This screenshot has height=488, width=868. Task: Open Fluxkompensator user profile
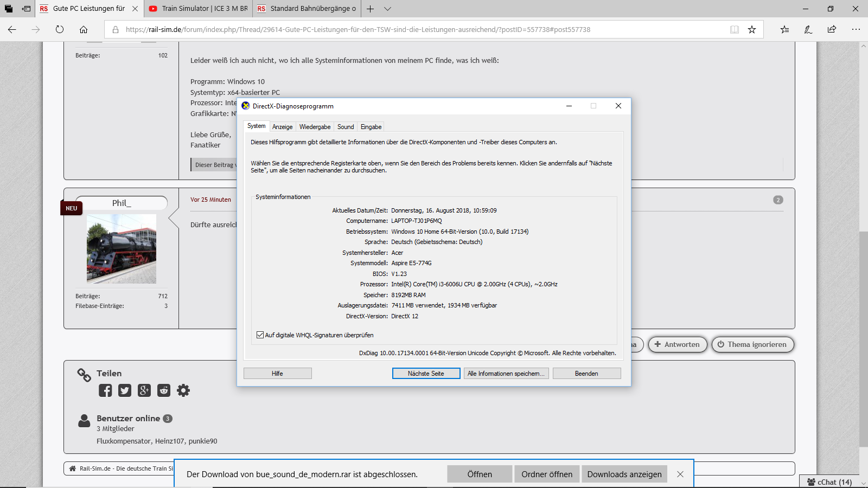point(124,441)
